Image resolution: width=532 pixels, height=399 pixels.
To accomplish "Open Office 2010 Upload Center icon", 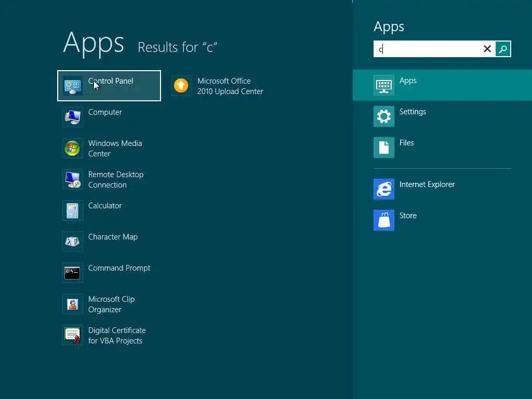I will pos(181,86).
